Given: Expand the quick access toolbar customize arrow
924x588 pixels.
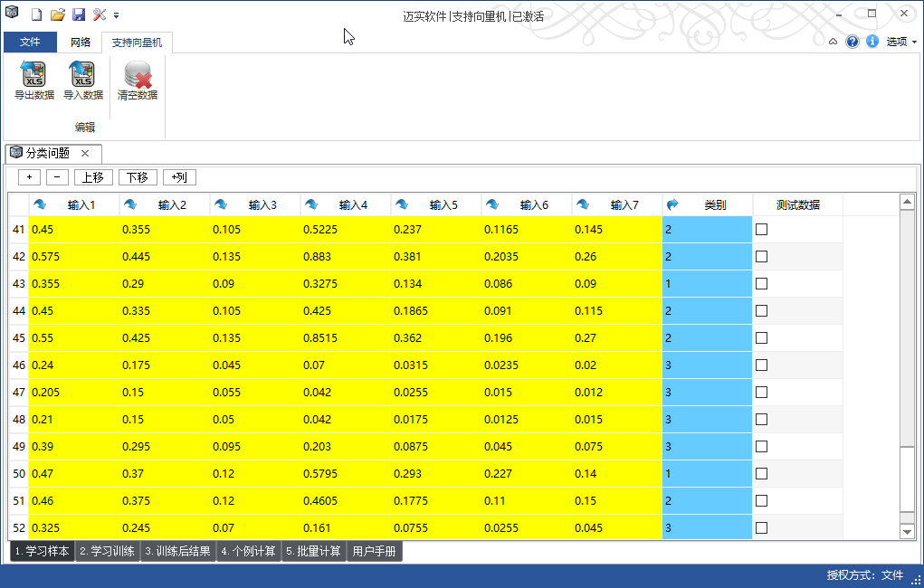Looking at the screenshot, I should click(x=117, y=15).
